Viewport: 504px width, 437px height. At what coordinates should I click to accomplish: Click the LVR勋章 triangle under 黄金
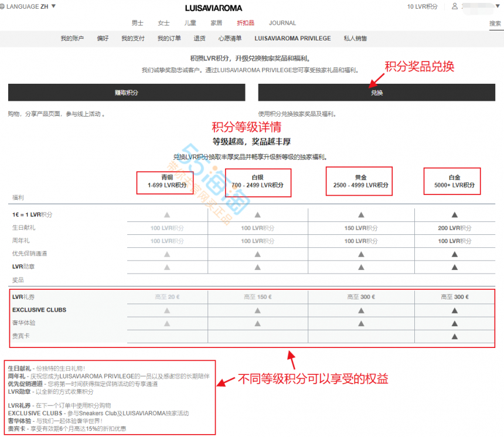361,267
